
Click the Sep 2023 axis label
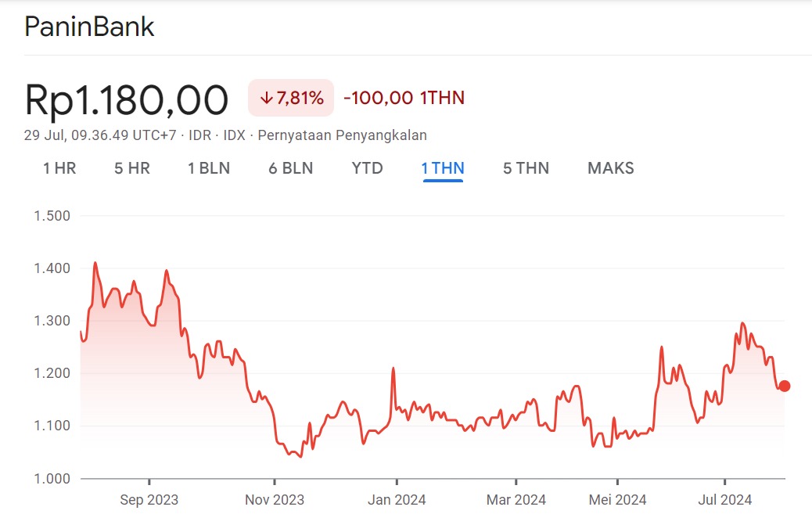coord(149,500)
